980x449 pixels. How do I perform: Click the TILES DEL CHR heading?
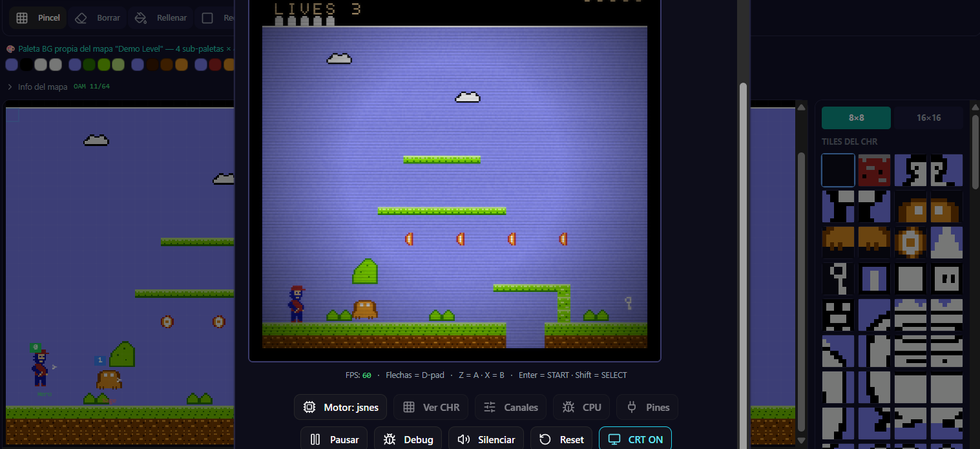click(x=850, y=141)
